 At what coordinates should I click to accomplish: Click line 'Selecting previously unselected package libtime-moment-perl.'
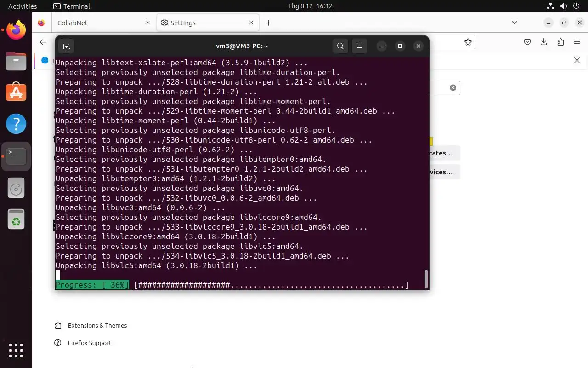coord(193,101)
